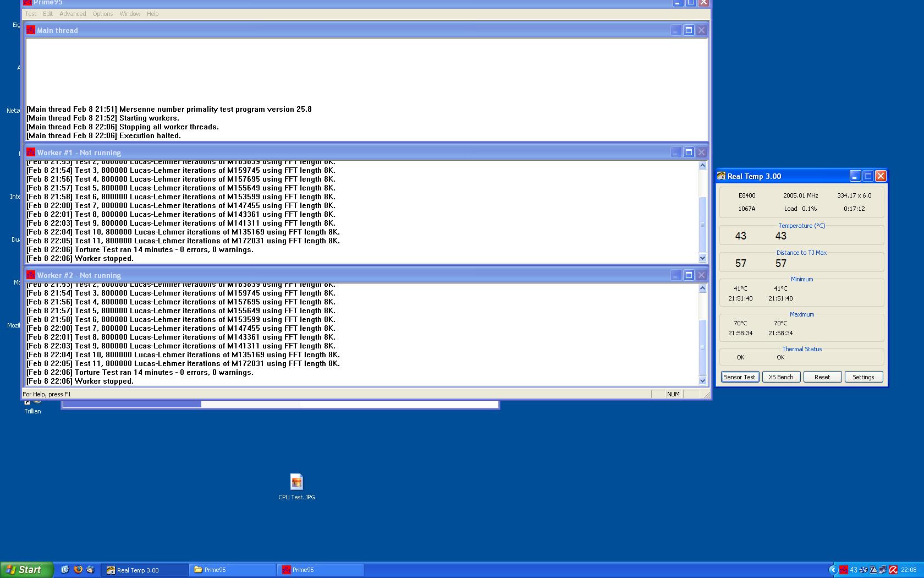This screenshot has width=924, height=578.
Task: Click the Worker #1 window icon
Action: tap(31, 152)
